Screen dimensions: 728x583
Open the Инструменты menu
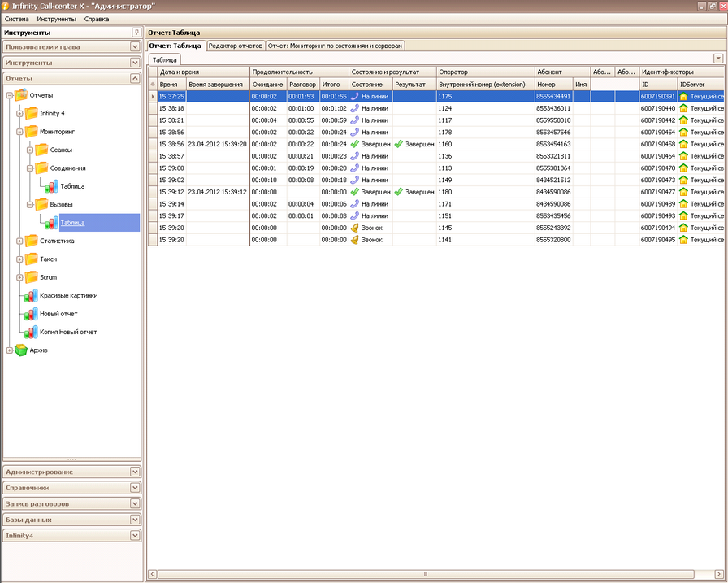coord(57,19)
